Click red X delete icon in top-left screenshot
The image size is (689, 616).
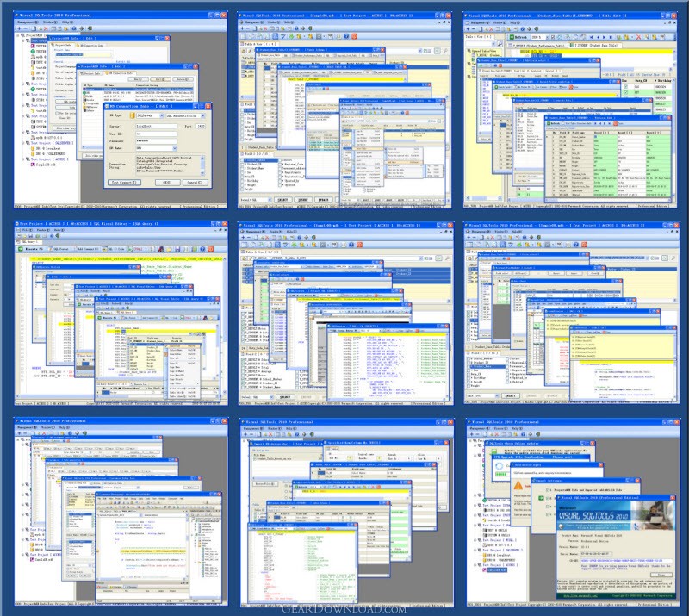pyautogui.click(x=46, y=28)
